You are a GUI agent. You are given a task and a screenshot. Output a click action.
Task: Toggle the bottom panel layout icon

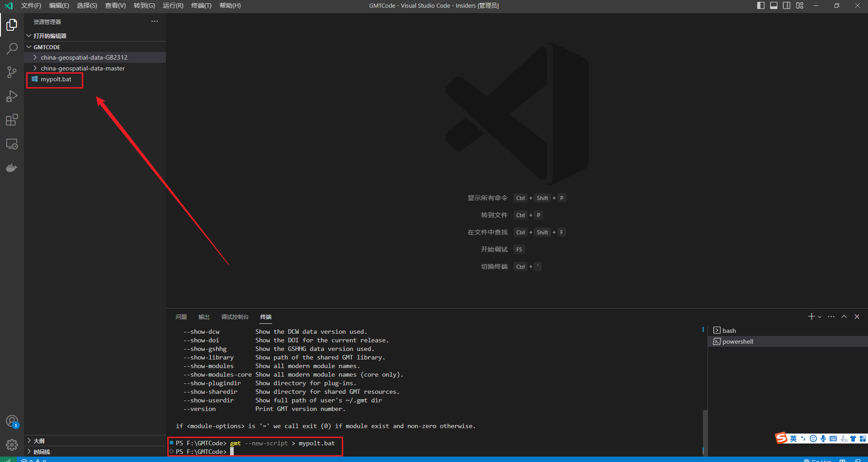(774, 5)
